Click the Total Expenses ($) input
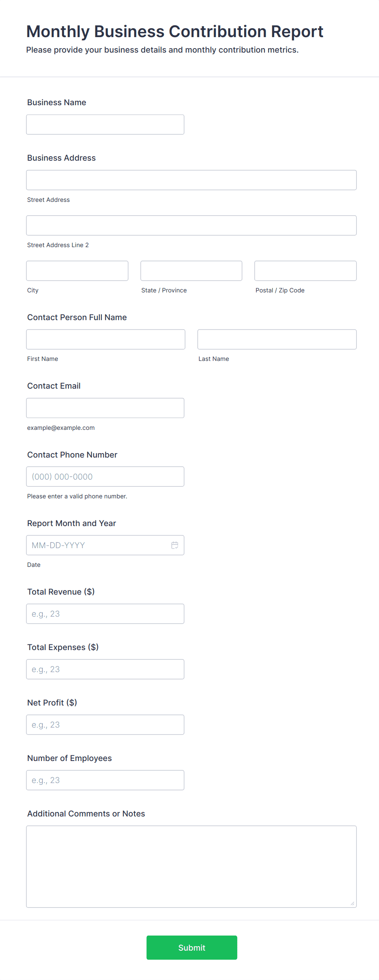The image size is (379, 980). (105, 669)
